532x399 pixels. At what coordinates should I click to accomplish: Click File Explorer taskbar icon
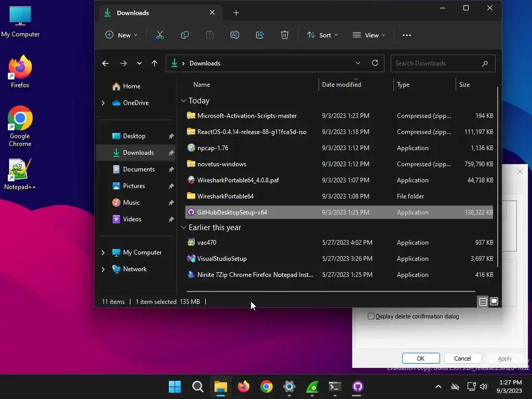click(220, 387)
